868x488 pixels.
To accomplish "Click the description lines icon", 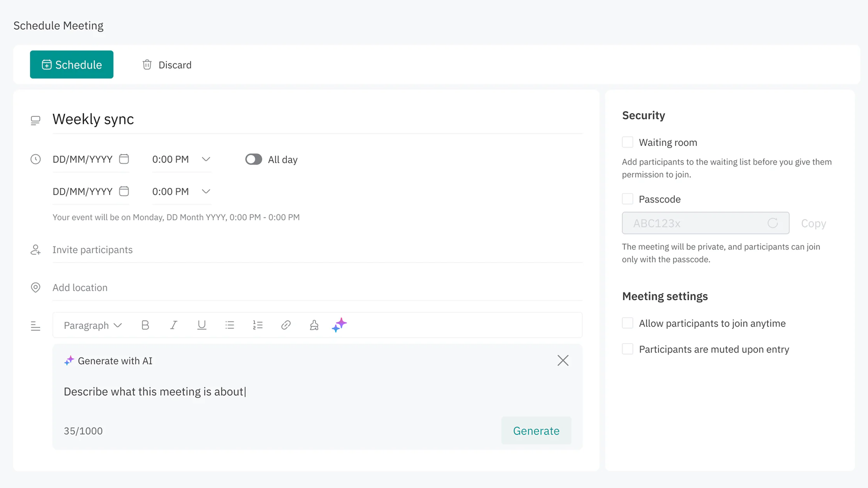I will (x=35, y=326).
